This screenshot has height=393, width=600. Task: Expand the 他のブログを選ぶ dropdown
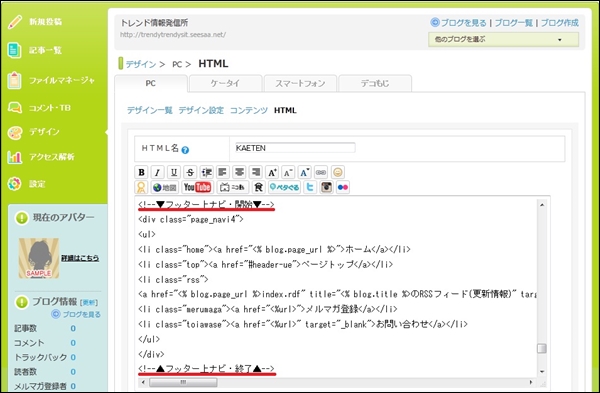coord(503,39)
